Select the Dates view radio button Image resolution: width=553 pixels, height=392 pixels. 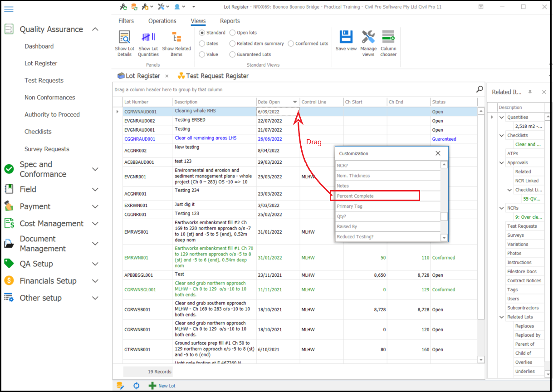202,44
